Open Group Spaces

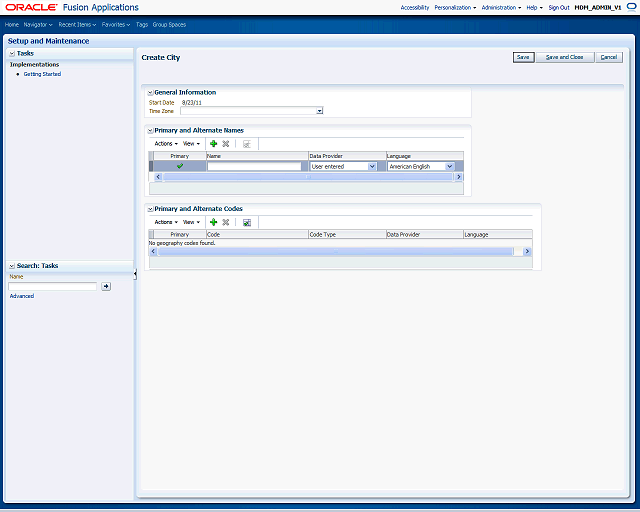tap(169, 24)
